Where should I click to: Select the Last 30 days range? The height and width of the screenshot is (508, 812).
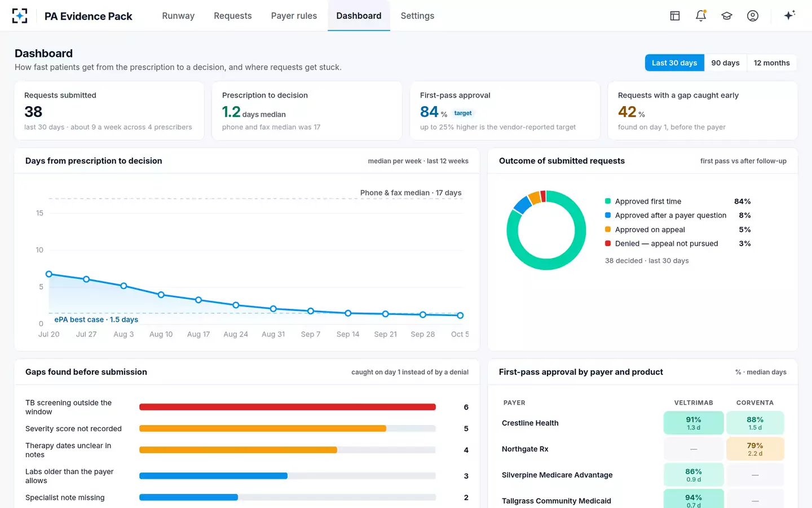click(x=674, y=63)
